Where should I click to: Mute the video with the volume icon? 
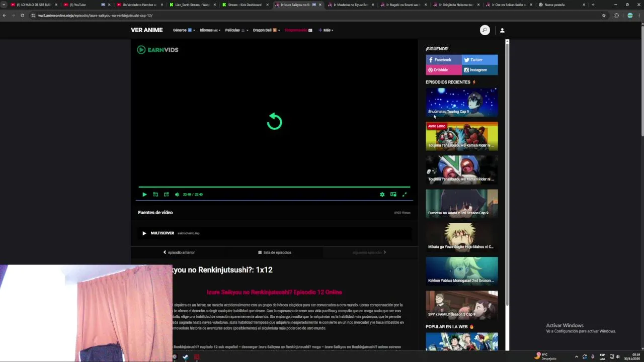point(177,195)
